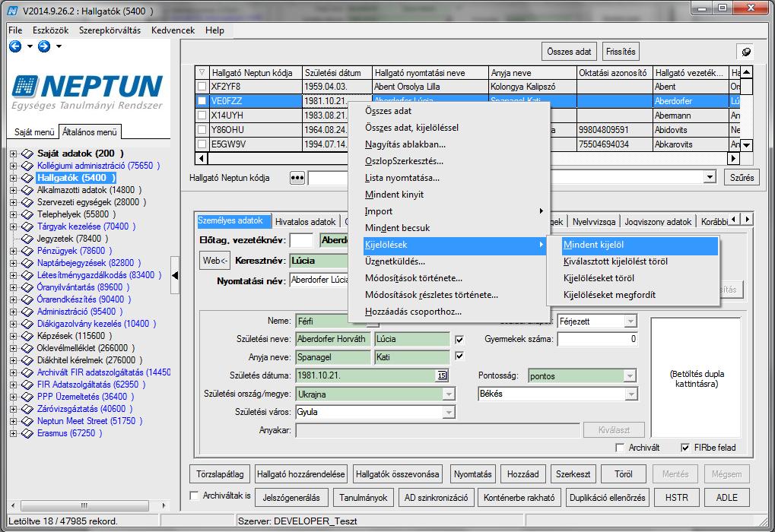Image resolution: width=775 pixels, height=532 pixels.
Task: Tick the checkbox for row Y86OHU
Action: (202, 130)
